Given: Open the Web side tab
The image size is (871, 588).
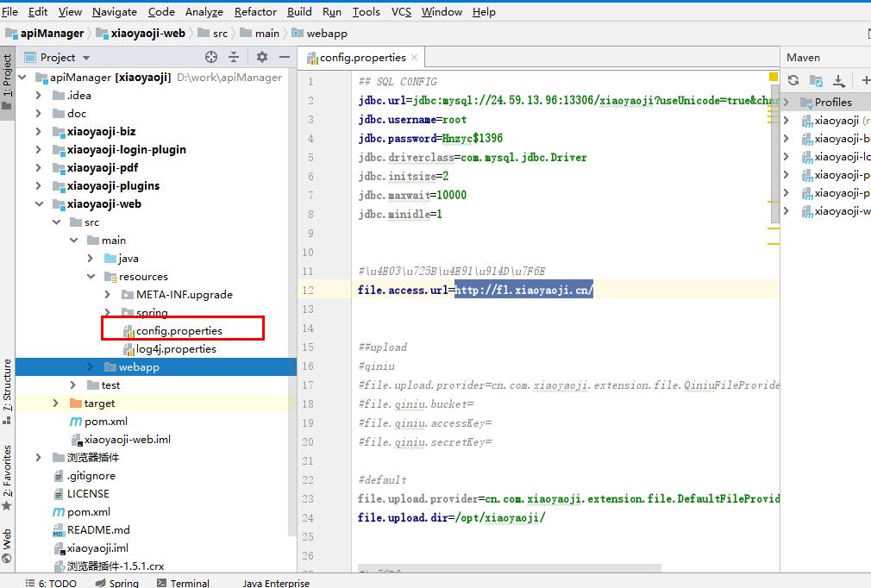Looking at the screenshot, I should click(x=7, y=547).
